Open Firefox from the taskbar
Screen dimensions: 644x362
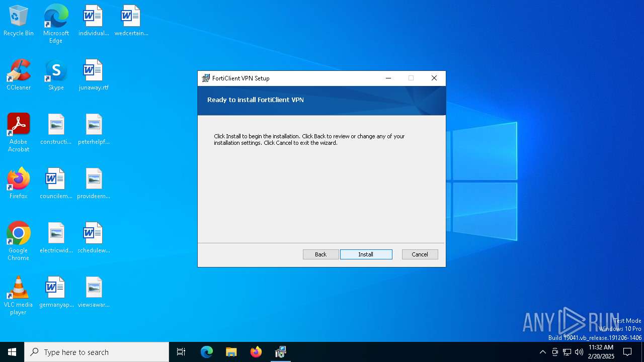(256, 352)
